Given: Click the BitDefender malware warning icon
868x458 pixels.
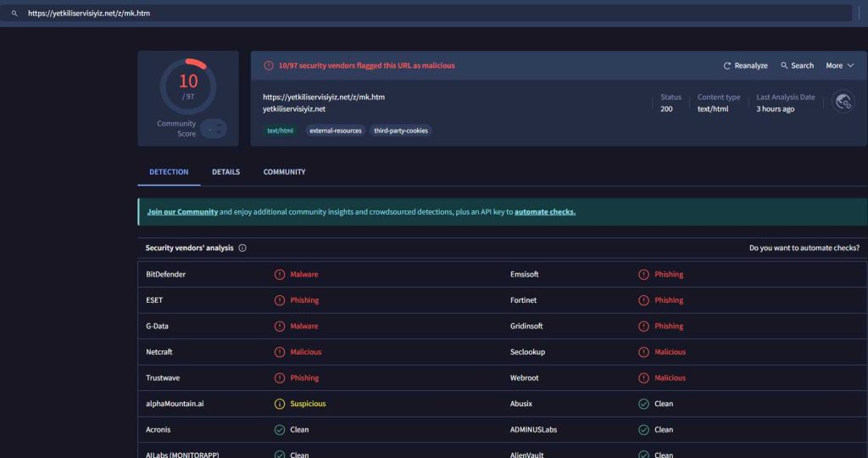Looking at the screenshot, I should [280, 275].
